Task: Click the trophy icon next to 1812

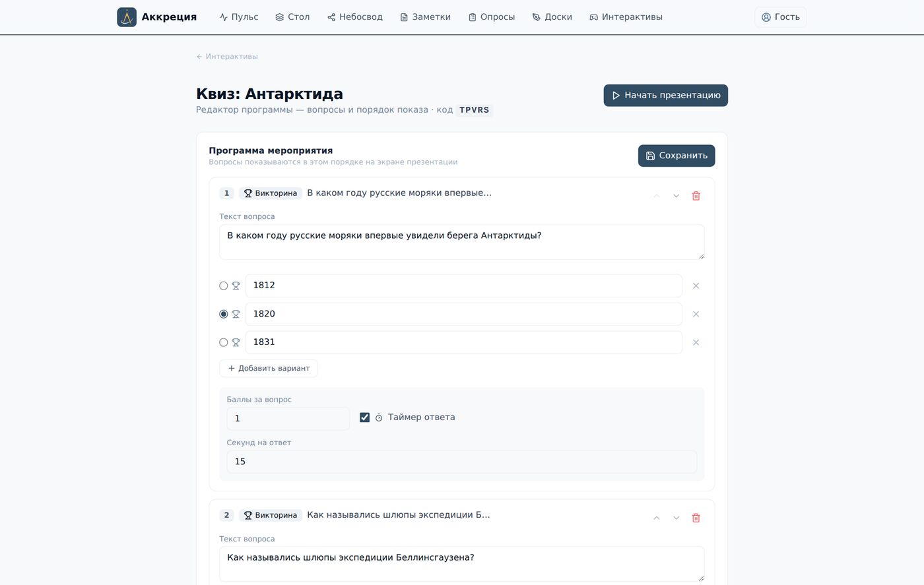Action: (236, 286)
